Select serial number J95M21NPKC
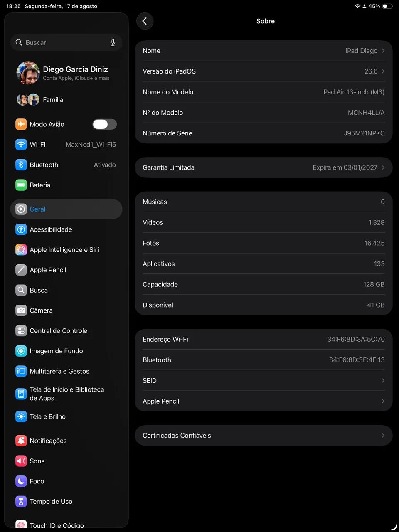Screen dimensions: 399x532 click(364, 133)
